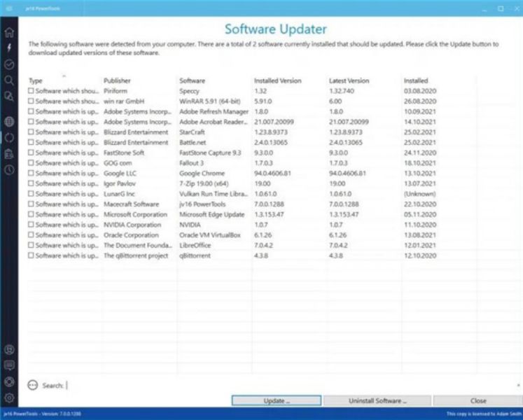Tick the Adobe Acrobat Reader checkbox
The width and height of the screenshot is (523, 420).
pos(31,122)
